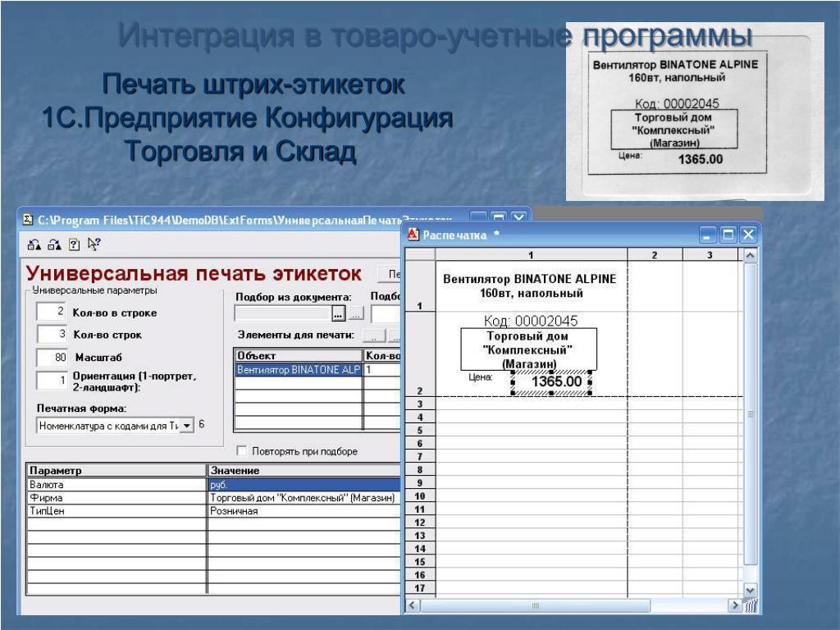This screenshot has width=840, height=630.
Task: Click the Подбор из документа text field
Action: [x=283, y=314]
